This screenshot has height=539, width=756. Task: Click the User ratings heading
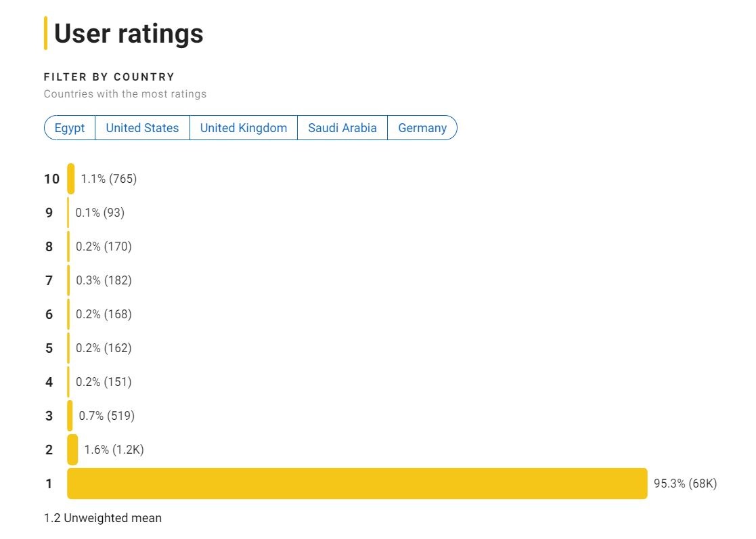click(x=129, y=33)
